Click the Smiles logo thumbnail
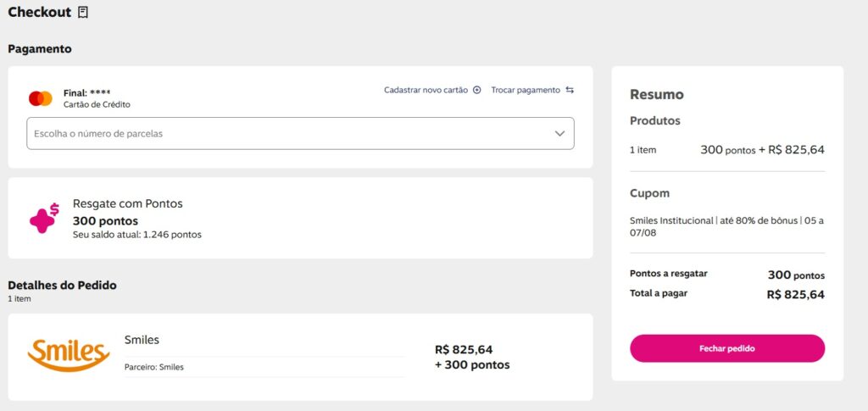This screenshot has height=411, width=868. [69, 356]
